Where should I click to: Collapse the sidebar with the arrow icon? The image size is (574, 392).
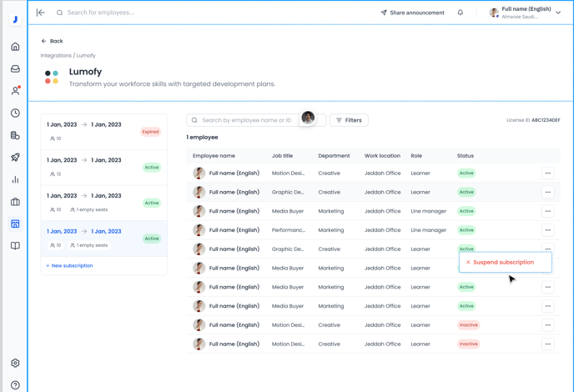pyautogui.click(x=40, y=13)
